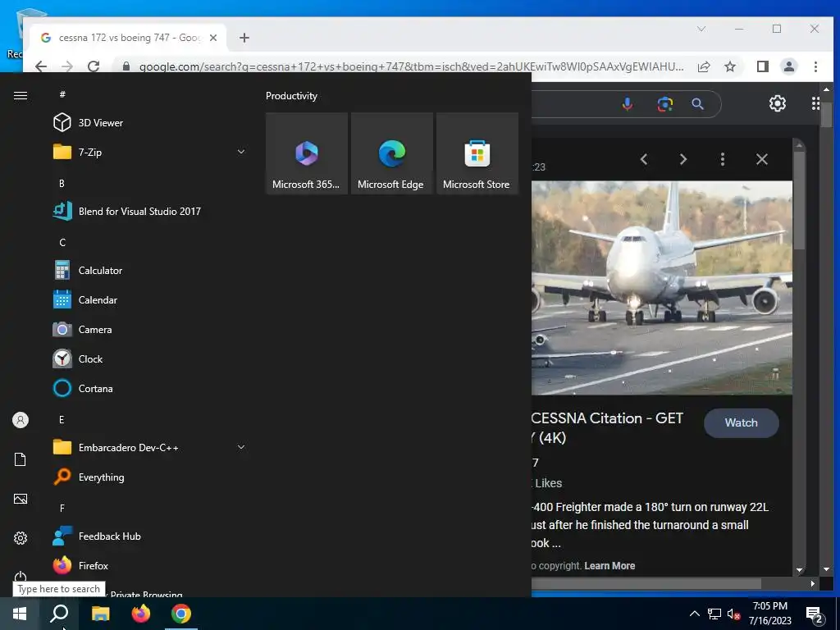The height and width of the screenshot is (630, 840).
Task: Open Settings from the Start sidebar
Action: (x=21, y=538)
